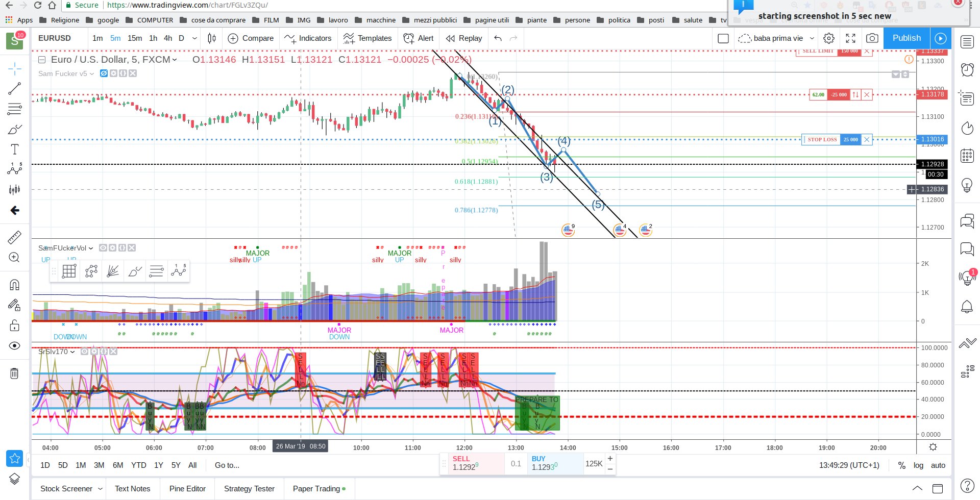
Task: Toggle percent scale
Action: [x=902, y=465]
